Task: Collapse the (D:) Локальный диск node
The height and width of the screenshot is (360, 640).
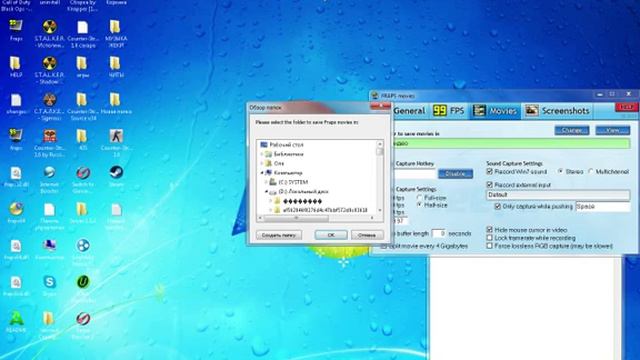Action: [x=266, y=191]
